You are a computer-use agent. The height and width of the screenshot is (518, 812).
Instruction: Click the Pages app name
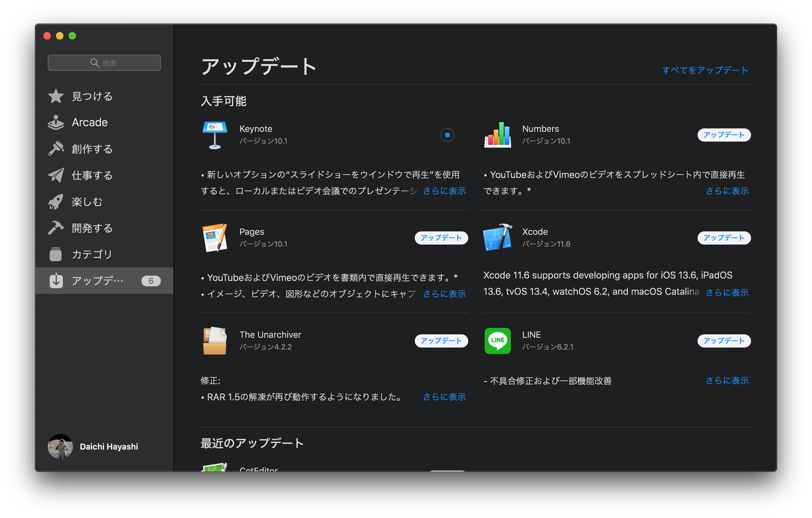[252, 232]
